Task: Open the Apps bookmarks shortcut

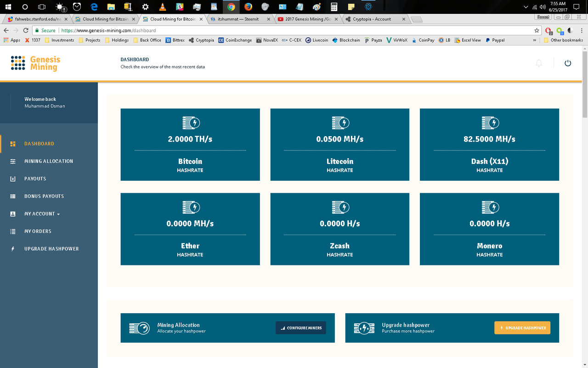Action: pyautogui.click(x=12, y=40)
